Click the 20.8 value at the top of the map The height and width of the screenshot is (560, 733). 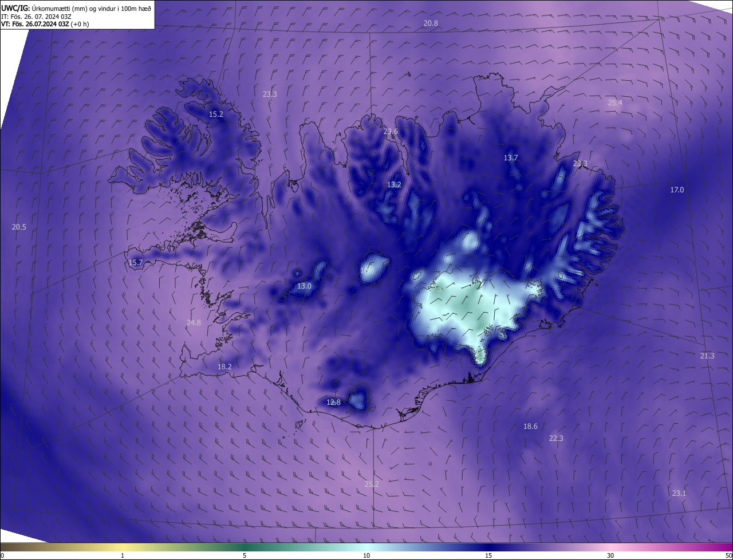[x=431, y=23]
